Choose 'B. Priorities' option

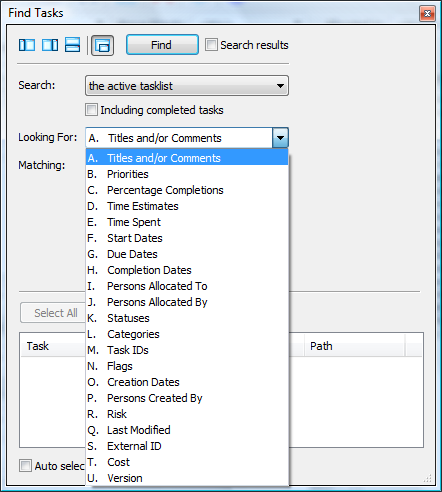[187, 174]
